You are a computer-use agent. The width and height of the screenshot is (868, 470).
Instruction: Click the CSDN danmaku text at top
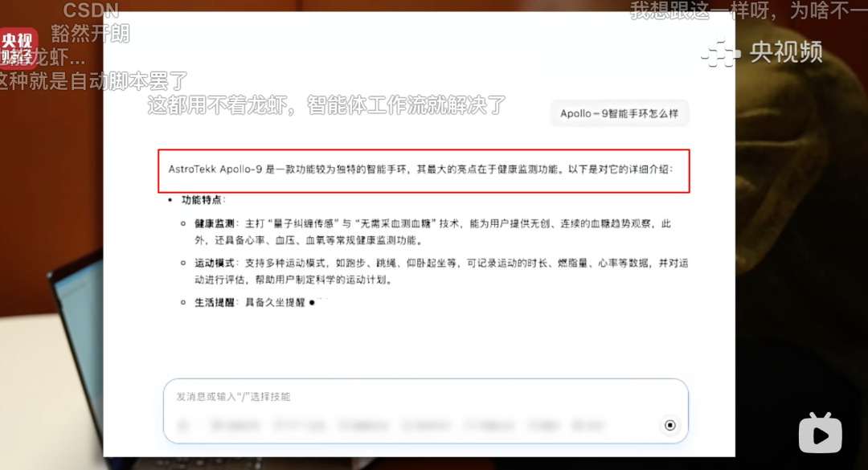click(x=91, y=10)
